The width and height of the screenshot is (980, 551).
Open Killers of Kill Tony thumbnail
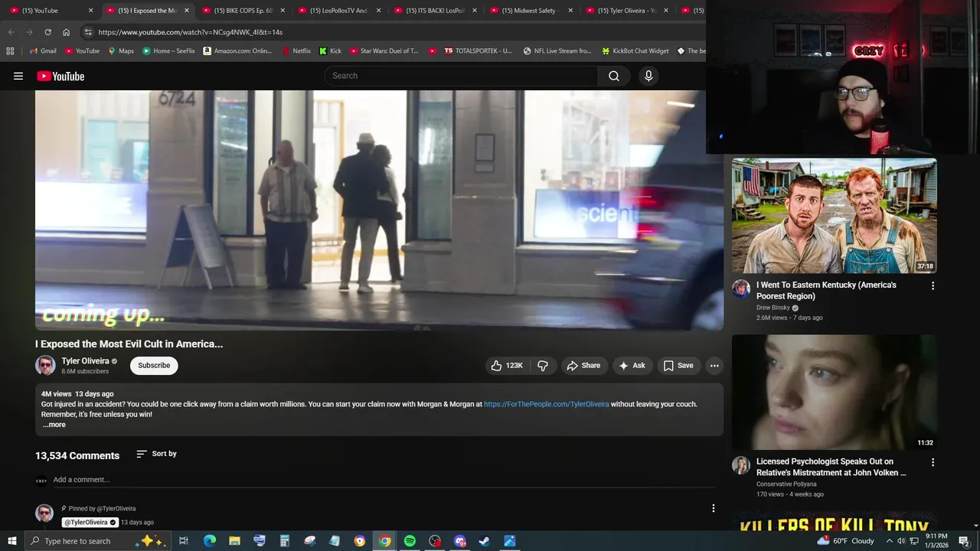coord(834,521)
